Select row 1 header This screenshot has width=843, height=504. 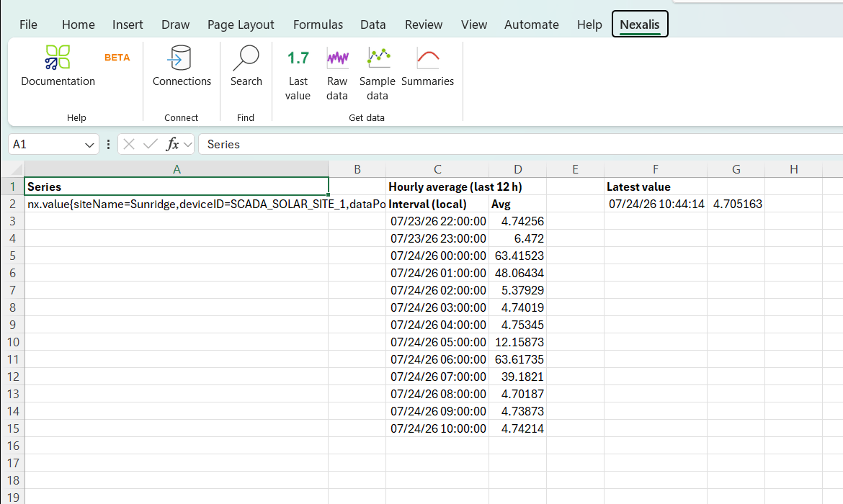pos(12,186)
